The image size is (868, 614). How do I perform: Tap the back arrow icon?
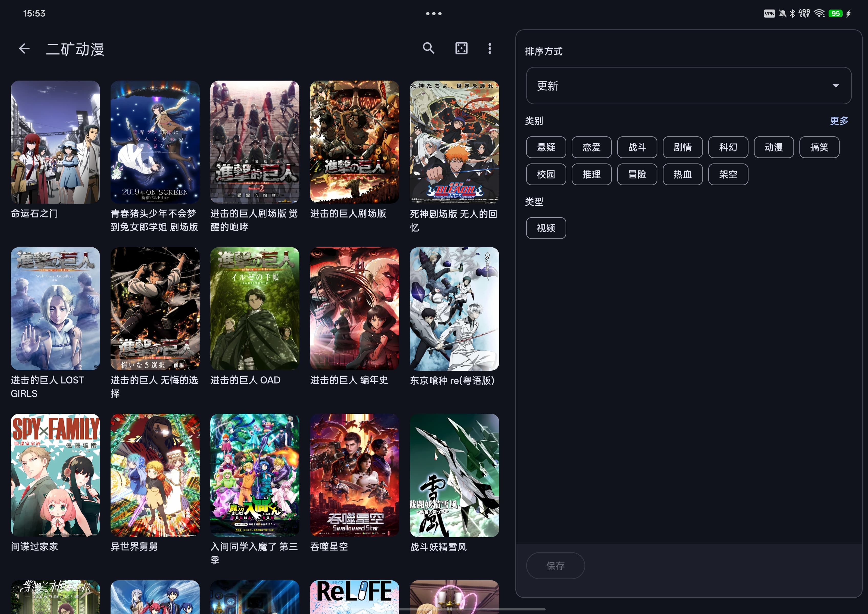(x=24, y=49)
